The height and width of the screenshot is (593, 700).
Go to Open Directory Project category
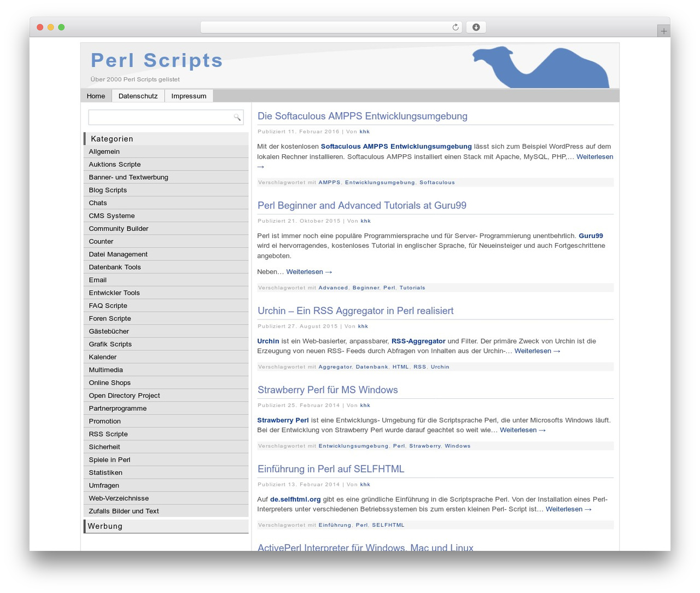(x=166, y=396)
